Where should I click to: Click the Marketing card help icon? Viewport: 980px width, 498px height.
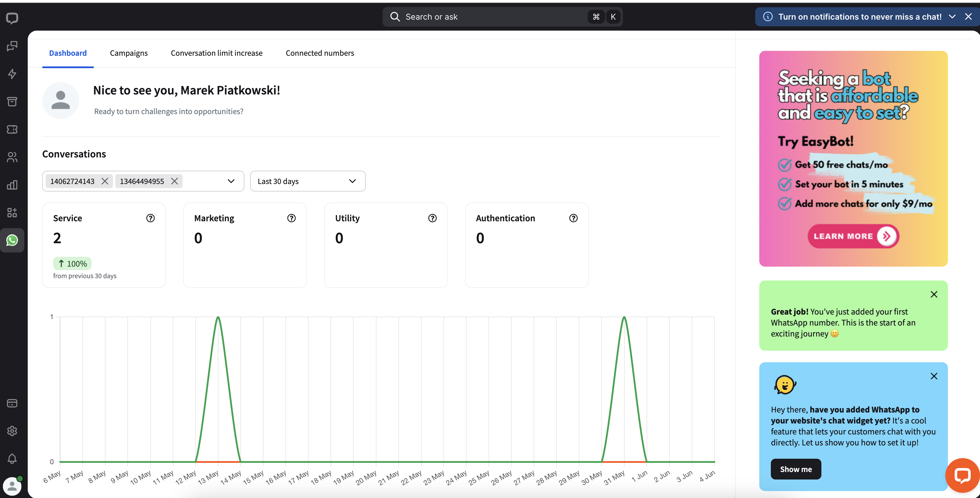(x=292, y=218)
